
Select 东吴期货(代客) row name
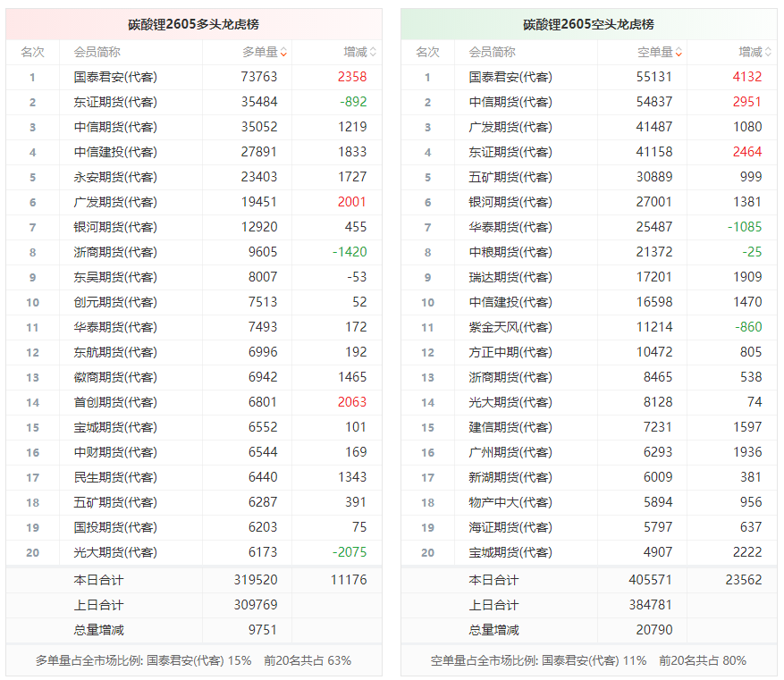[115, 277]
